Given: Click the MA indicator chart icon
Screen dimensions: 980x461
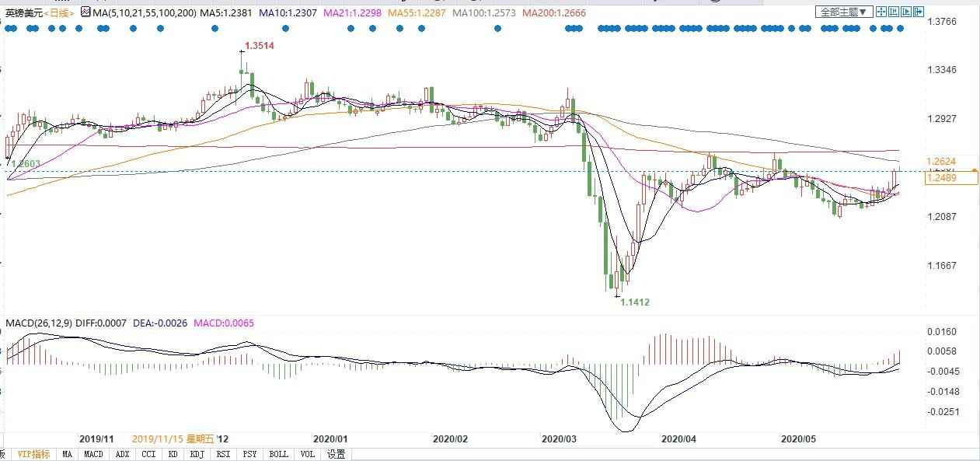Looking at the screenshot, I should [85, 12].
